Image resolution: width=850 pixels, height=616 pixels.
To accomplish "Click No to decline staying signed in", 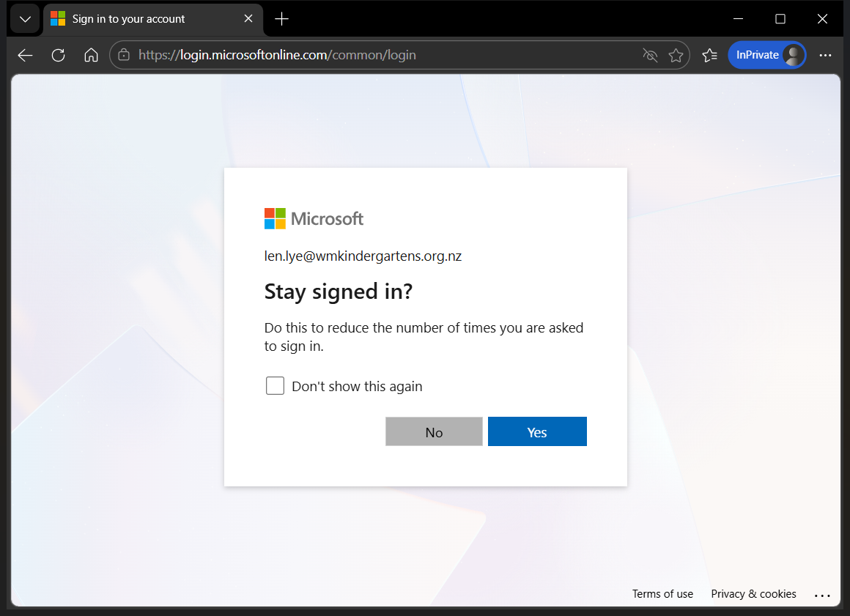I will (434, 431).
